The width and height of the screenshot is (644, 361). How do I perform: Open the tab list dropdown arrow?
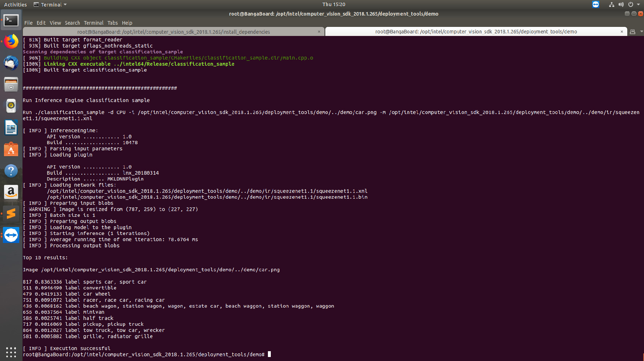641,32
